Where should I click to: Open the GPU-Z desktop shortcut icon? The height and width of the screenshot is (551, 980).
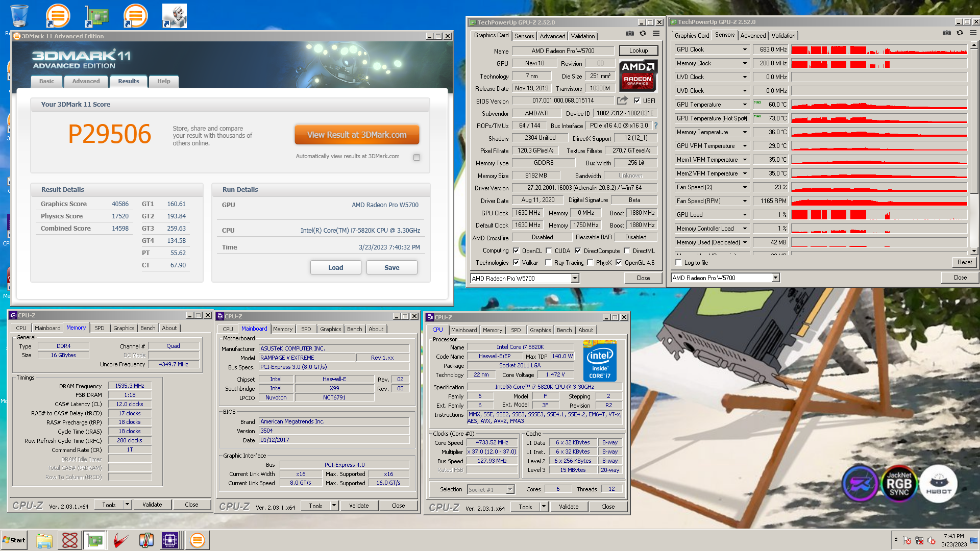(97, 15)
